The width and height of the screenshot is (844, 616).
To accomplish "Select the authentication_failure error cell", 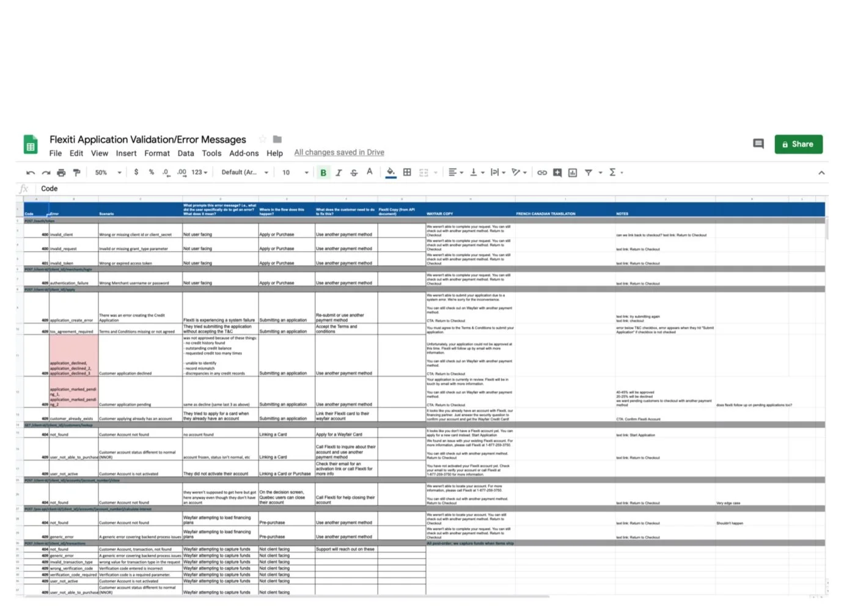I will pos(73,279).
